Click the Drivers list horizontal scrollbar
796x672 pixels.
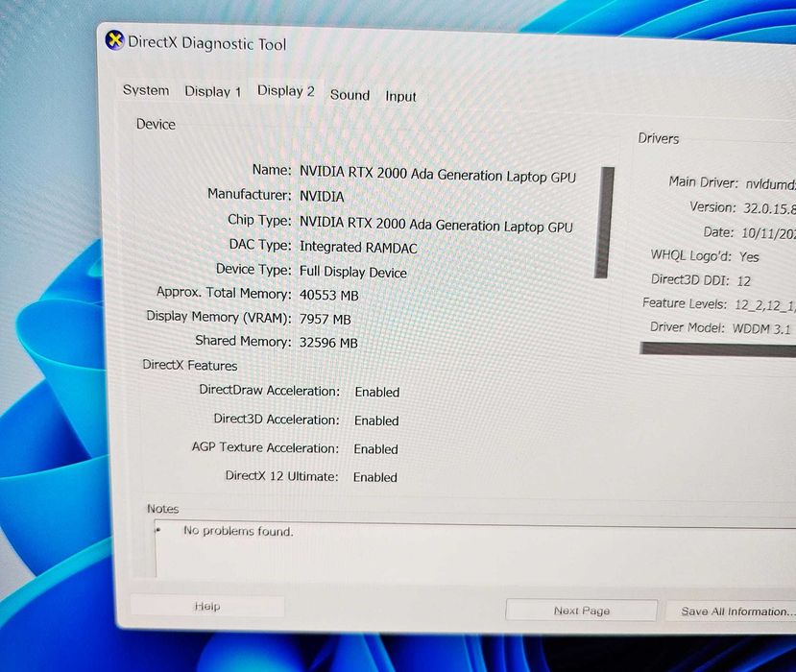(x=717, y=348)
